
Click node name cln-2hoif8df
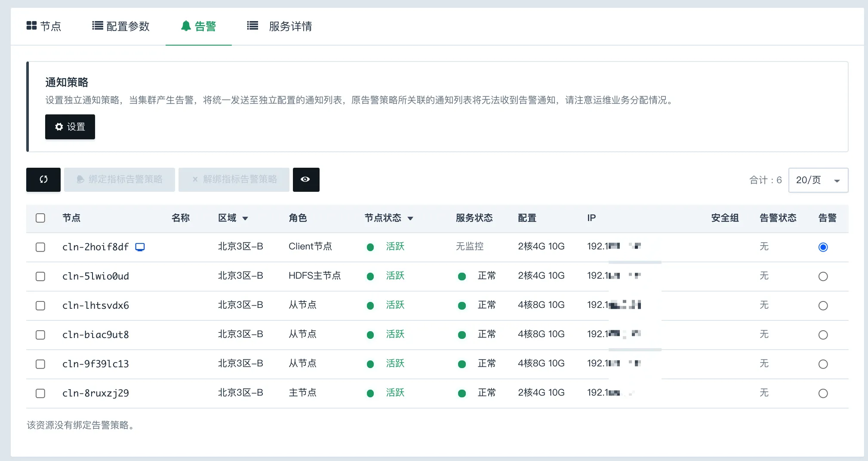(x=95, y=247)
